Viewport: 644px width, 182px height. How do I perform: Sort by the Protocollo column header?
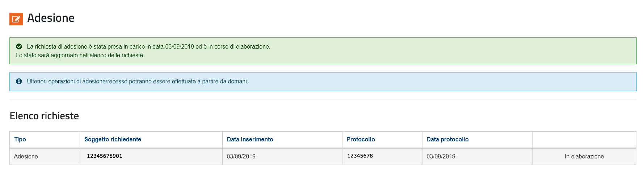[361, 139]
